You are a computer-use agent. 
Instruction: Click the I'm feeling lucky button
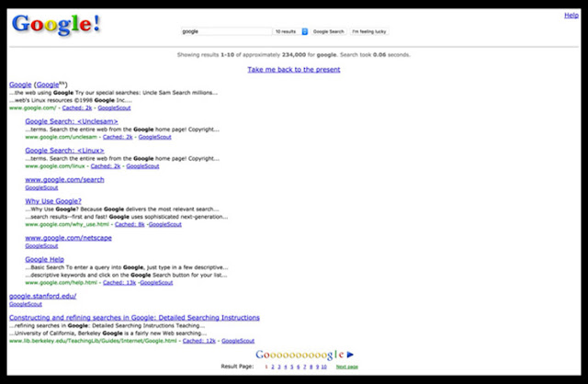point(369,31)
